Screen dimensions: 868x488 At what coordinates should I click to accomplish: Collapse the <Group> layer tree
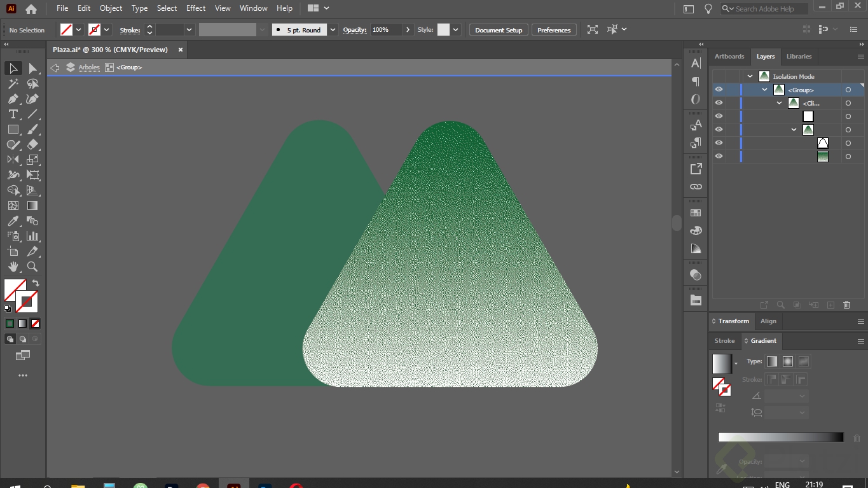click(765, 90)
